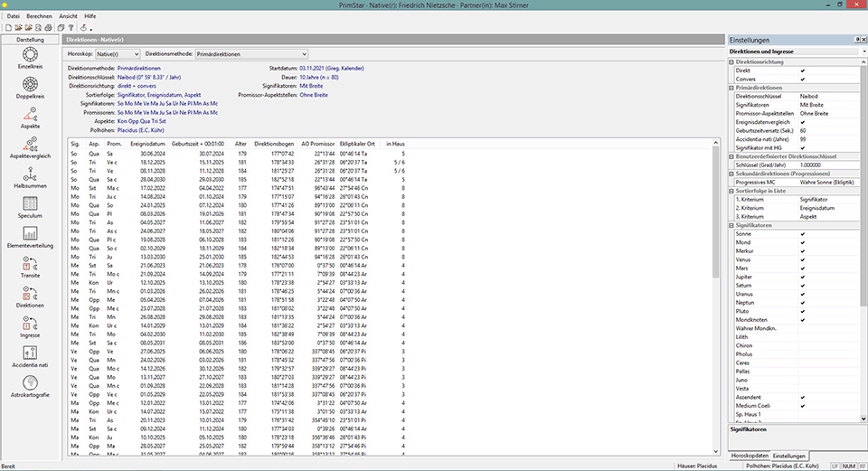
Task: Toggle the Medium Coeli checkbox
Action: [803, 406]
